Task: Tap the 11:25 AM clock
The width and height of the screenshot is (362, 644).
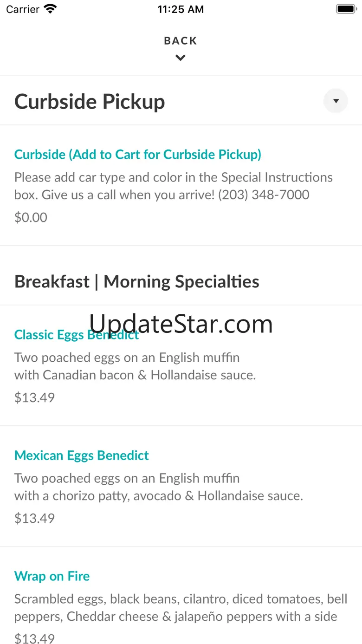Action: [x=181, y=9]
